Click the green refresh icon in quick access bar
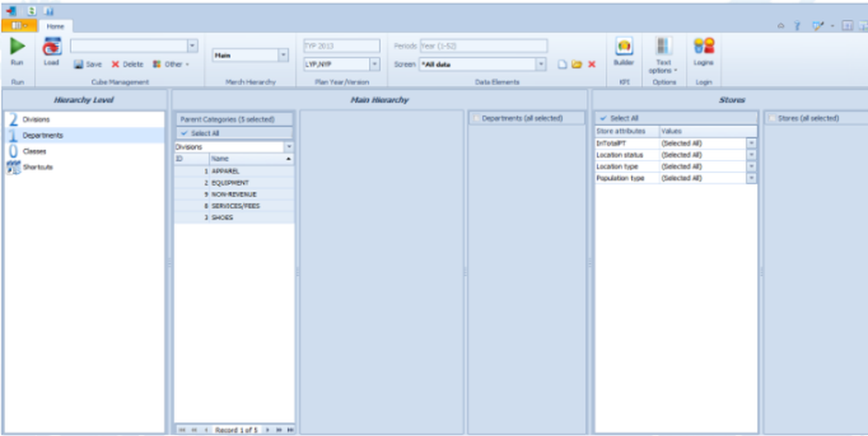The image size is (868, 436). point(31,10)
